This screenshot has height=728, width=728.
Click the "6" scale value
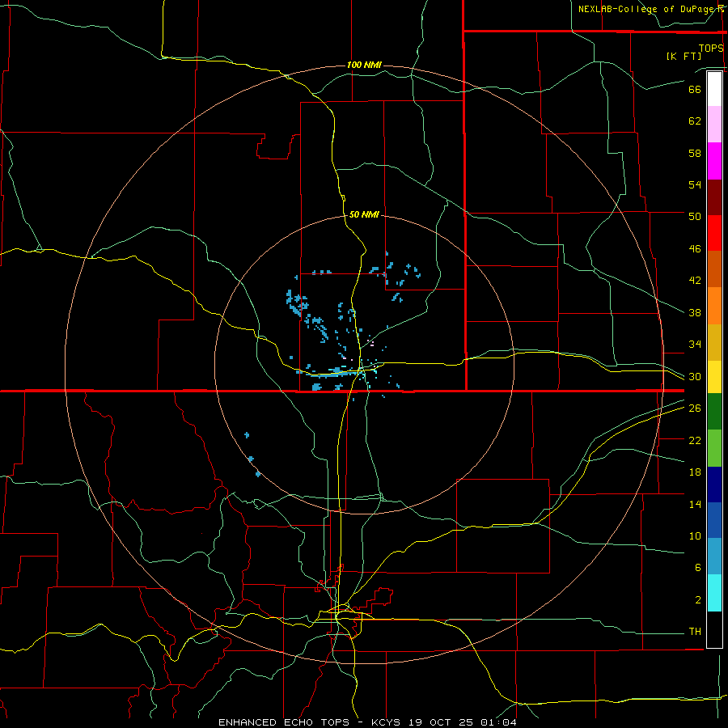click(x=698, y=568)
